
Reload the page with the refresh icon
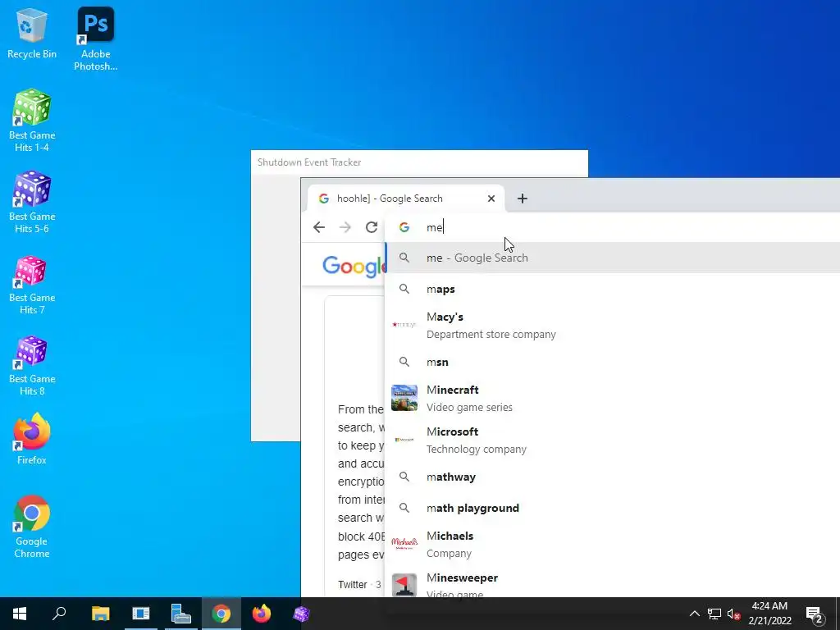372,227
